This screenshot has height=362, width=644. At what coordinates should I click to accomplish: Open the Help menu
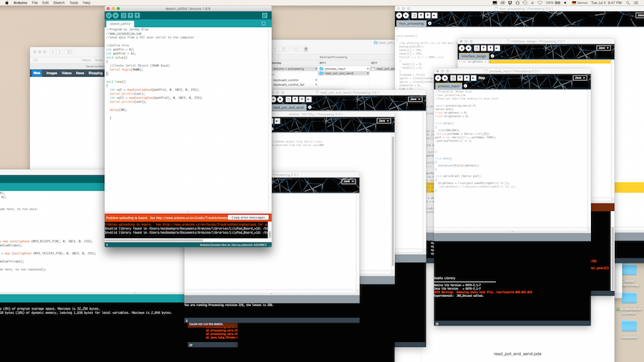point(87,3)
